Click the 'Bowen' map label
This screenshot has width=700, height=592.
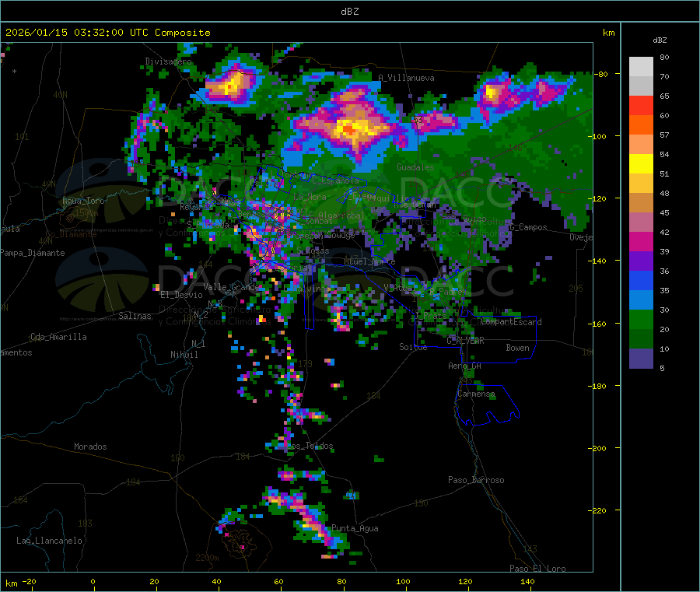coord(517,348)
